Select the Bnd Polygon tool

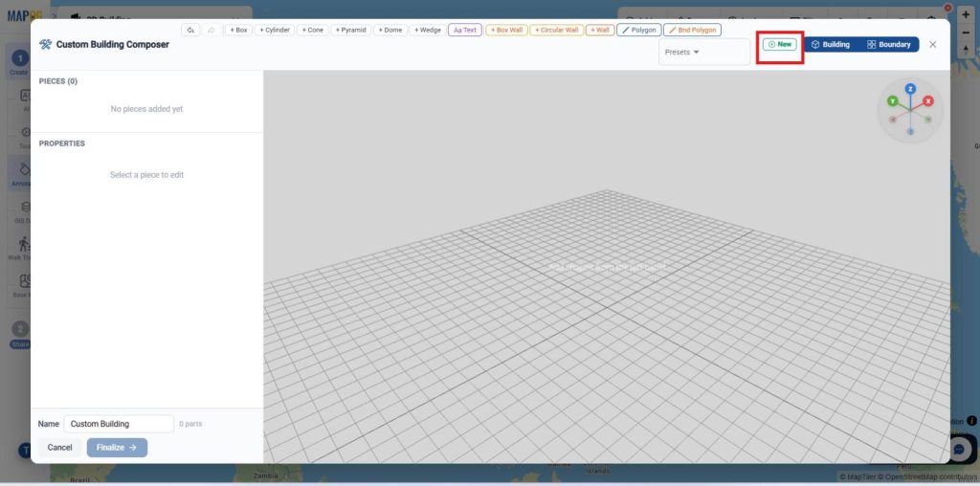(x=692, y=30)
